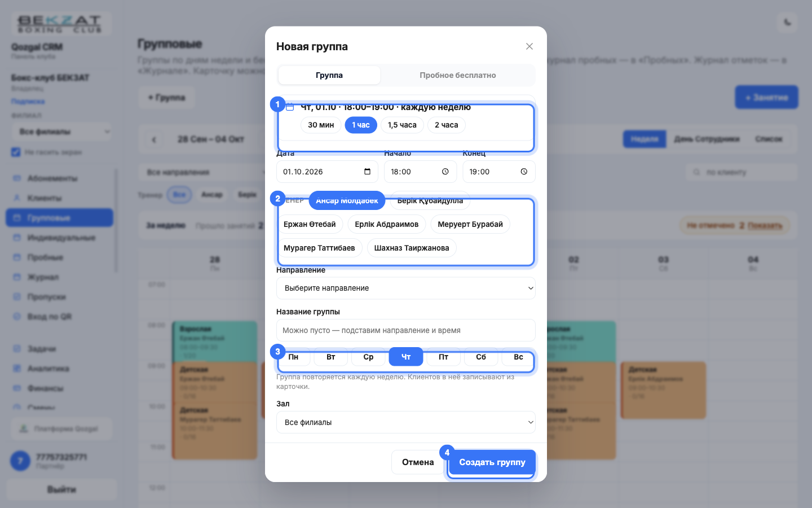Click the Задачи icon in the sidebar
The width and height of the screenshot is (812, 508).
[x=16, y=349]
